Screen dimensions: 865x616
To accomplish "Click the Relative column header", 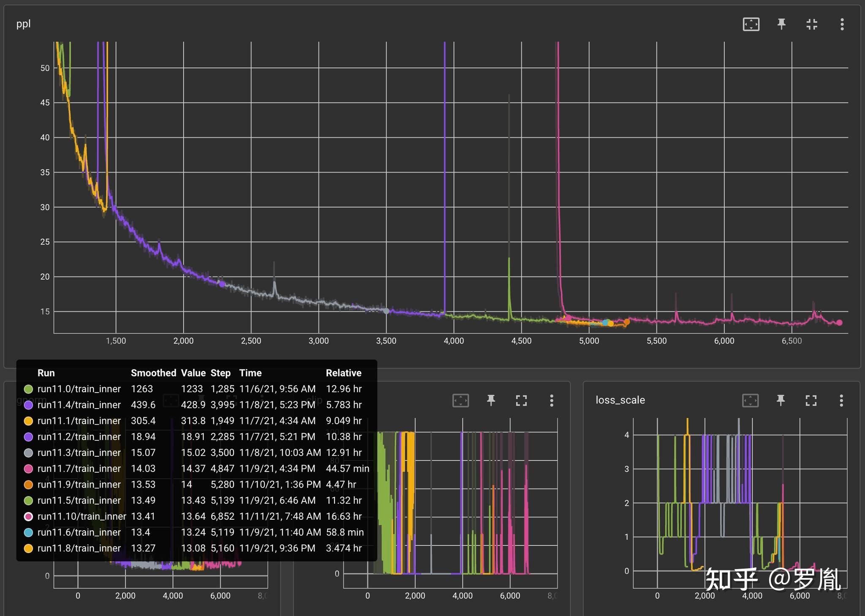I will [x=343, y=373].
